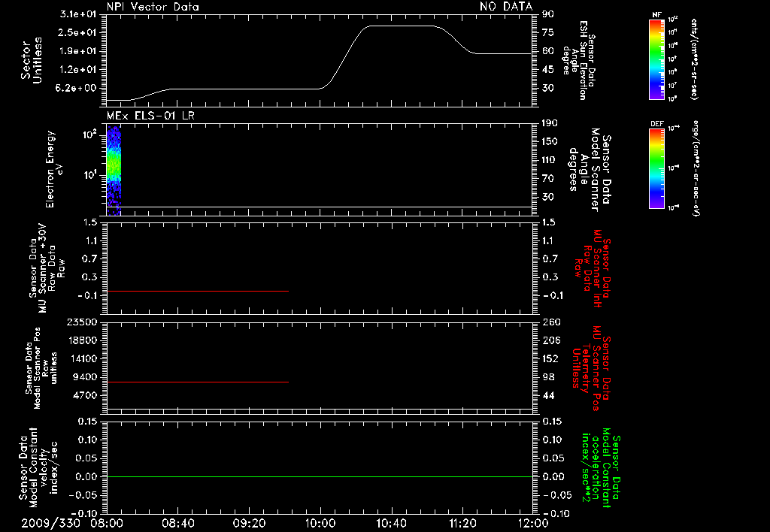Image resolution: width=770 pixels, height=532 pixels.
Task: Select the 'NO DATA' label
Action: tap(506, 6)
